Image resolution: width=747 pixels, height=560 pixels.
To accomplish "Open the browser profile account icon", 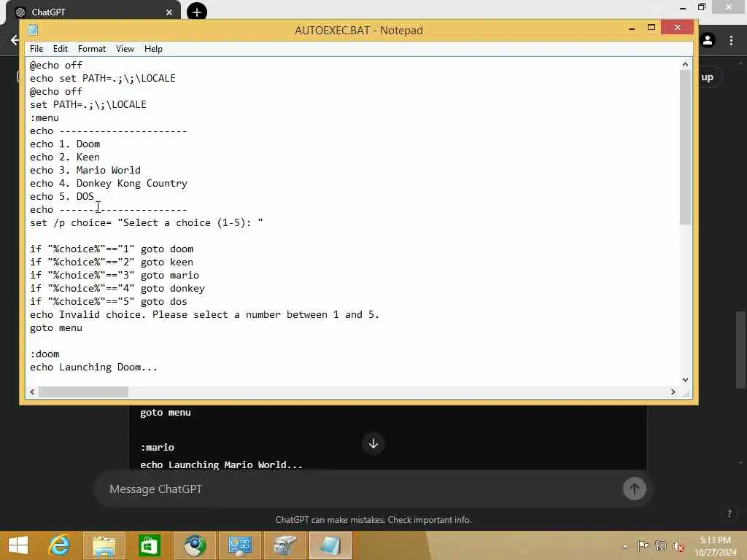I will coord(708,40).
